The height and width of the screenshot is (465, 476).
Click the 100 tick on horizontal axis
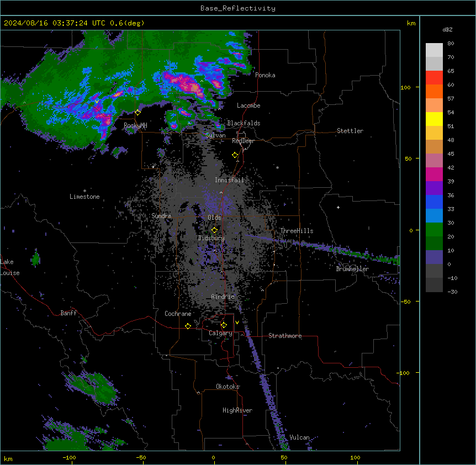click(x=355, y=457)
